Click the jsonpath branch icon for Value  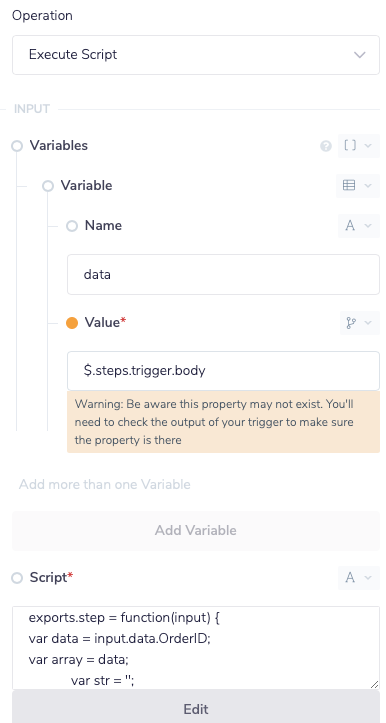point(351,323)
